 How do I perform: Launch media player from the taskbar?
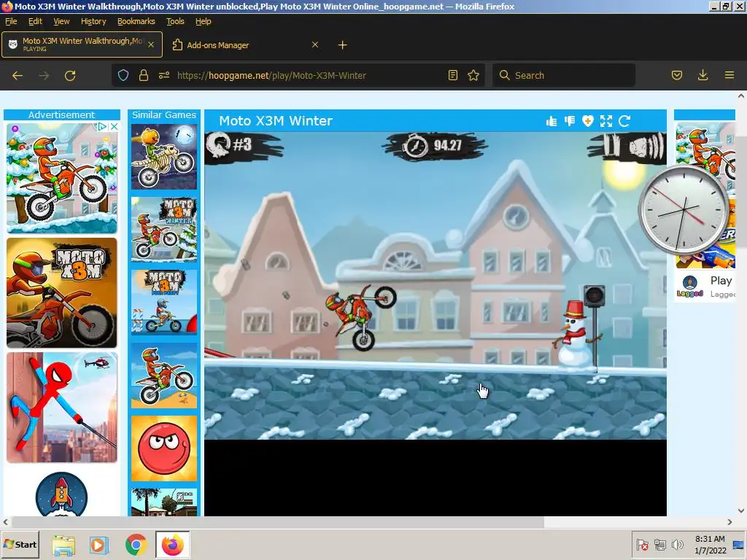click(99, 545)
